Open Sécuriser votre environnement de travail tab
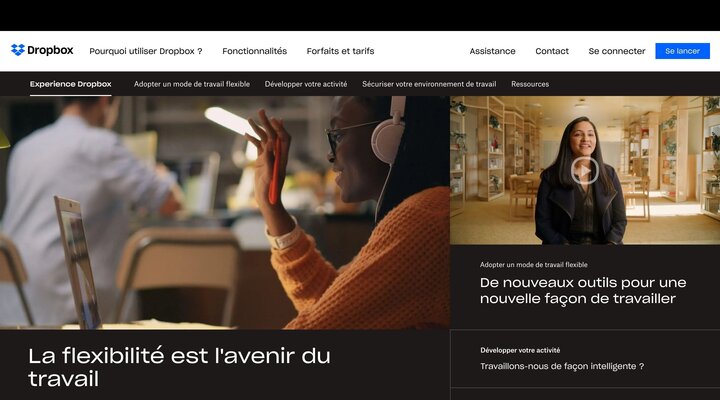The height and width of the screenshot is (400, 720). pos(429,84)
